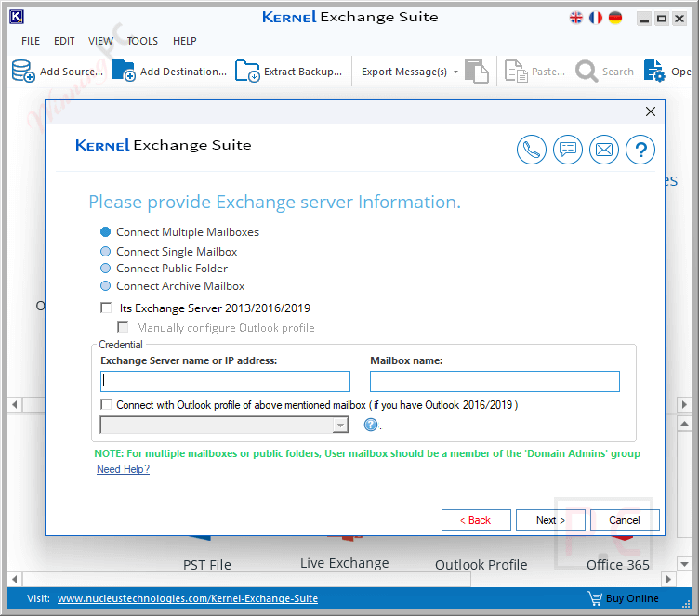Switch language with the UK flag icon
Viewport: 699px width, 616px height.
click(576, 18)
